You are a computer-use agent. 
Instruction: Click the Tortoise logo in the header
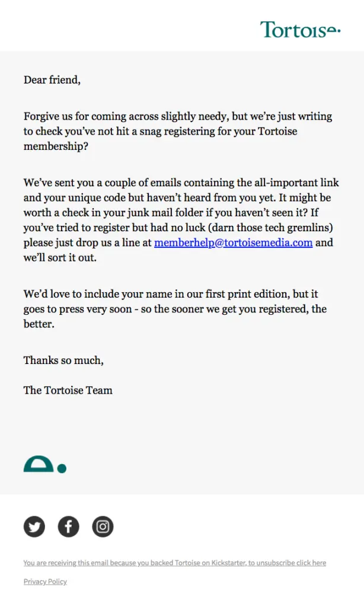(x=299, y=29)
